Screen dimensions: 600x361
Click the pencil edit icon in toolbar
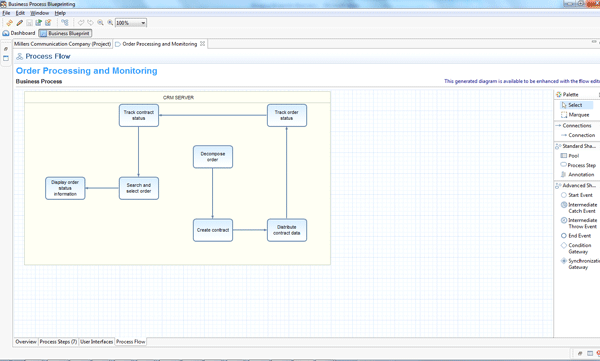pos(20,23)
